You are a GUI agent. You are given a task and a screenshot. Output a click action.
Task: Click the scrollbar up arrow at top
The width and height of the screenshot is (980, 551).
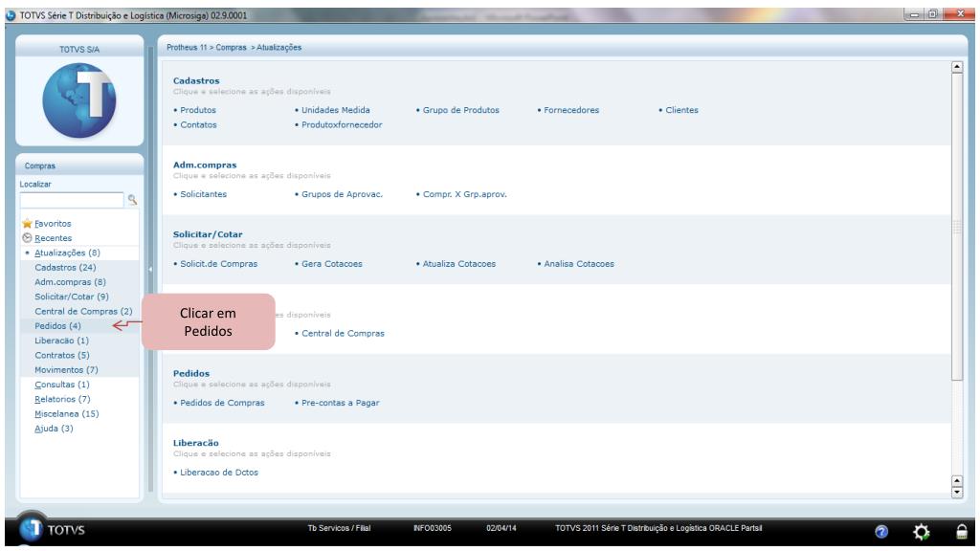point(957,67)
